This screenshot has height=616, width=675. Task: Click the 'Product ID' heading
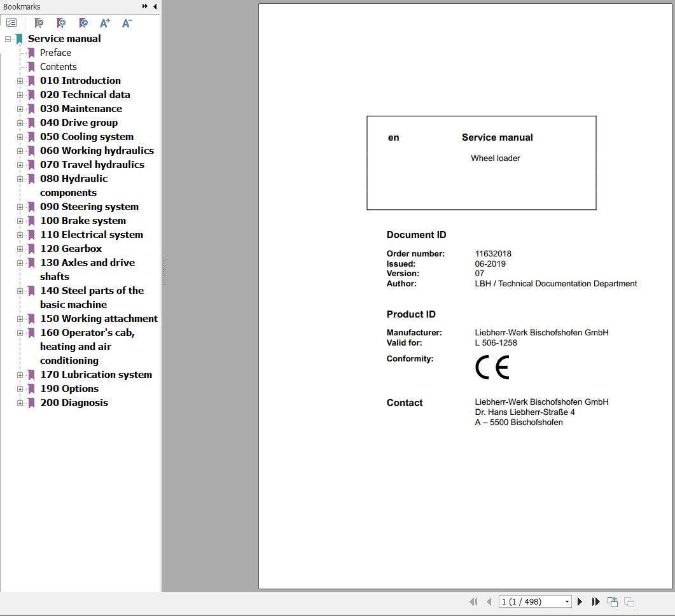pyautogui.click(x=411, y=314)
